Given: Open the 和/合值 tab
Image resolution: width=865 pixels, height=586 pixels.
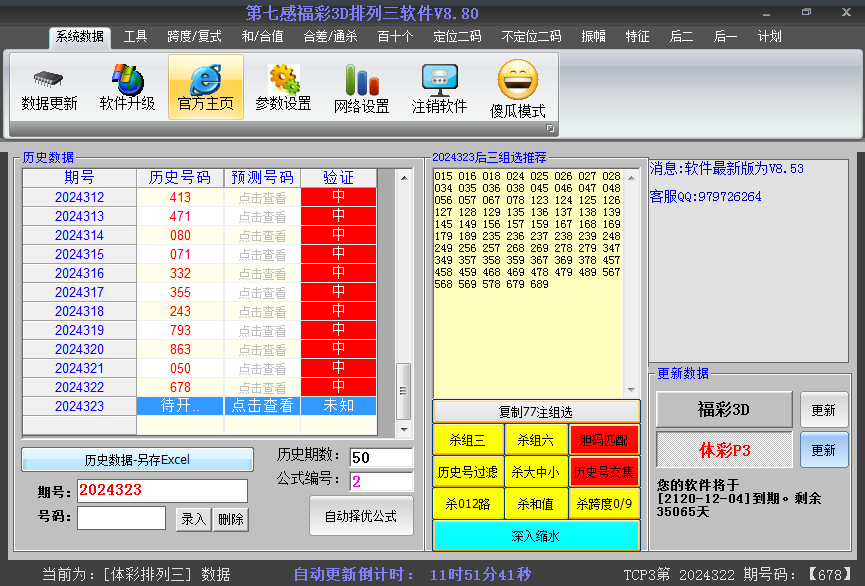Looking at the screenshot, I should click(x=262, y=37).
